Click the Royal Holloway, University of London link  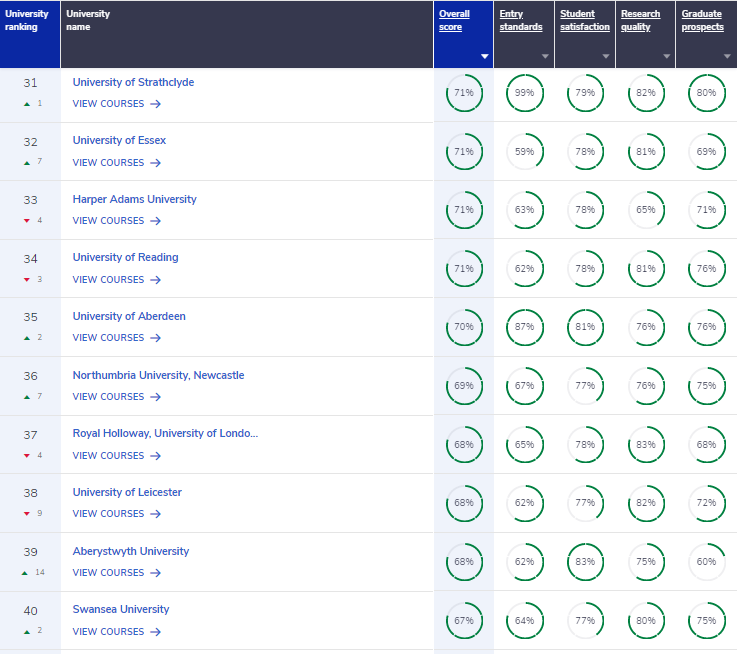pyautogui.click(x=165, y=433)
